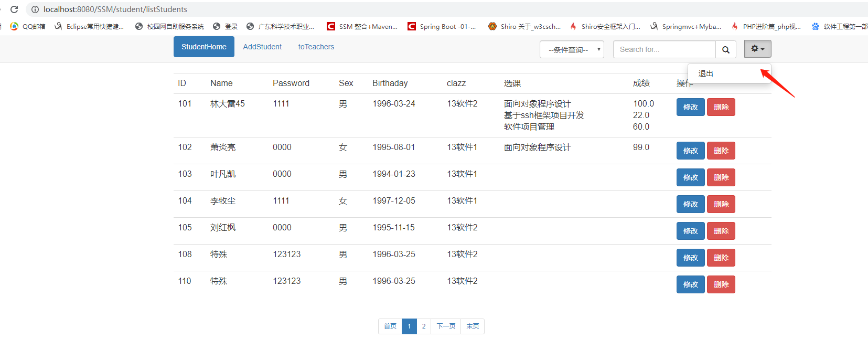The image size is (868, 339).
Task: Click the clazz column header
Action: point(456,83)
